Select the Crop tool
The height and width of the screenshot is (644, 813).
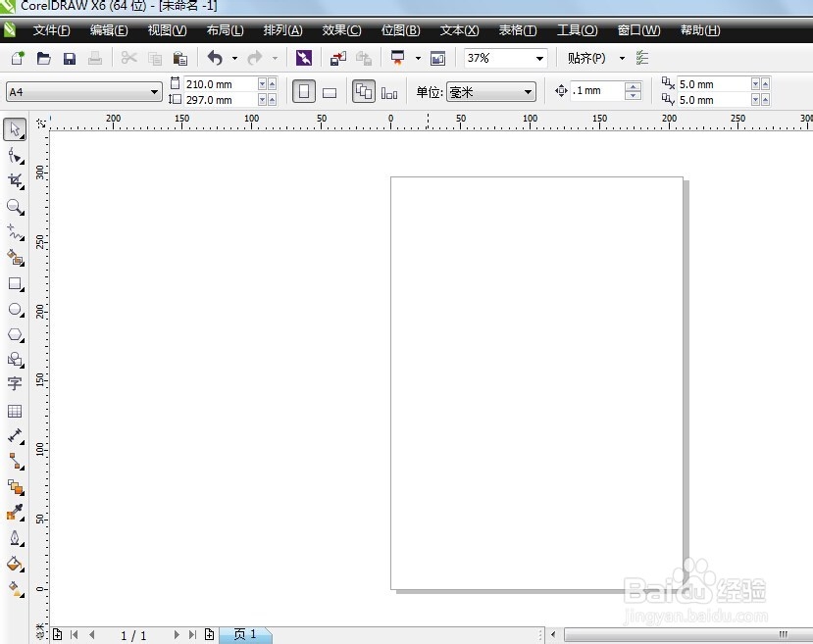point(15,180)
